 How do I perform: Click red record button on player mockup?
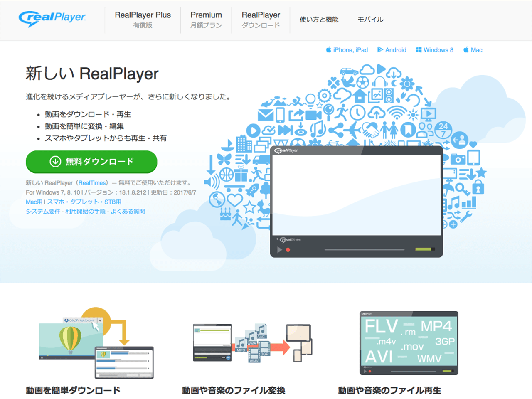pos(288,250)
